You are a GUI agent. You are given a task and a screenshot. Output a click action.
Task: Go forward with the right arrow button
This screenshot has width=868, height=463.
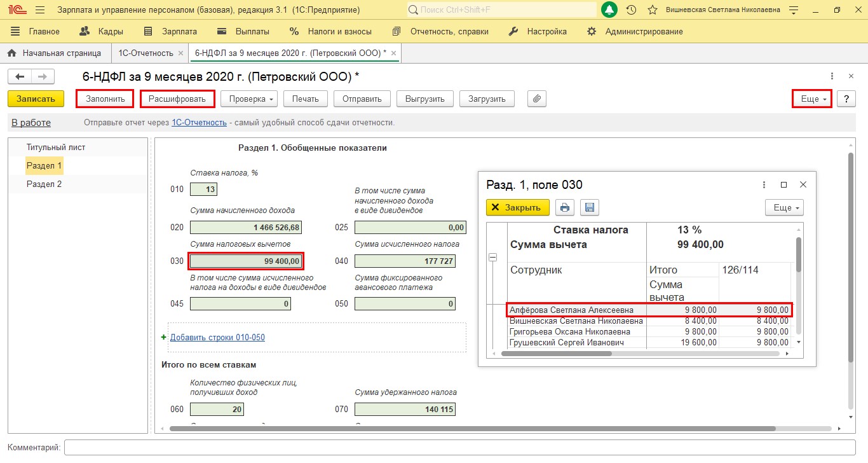tap(43, 76)
